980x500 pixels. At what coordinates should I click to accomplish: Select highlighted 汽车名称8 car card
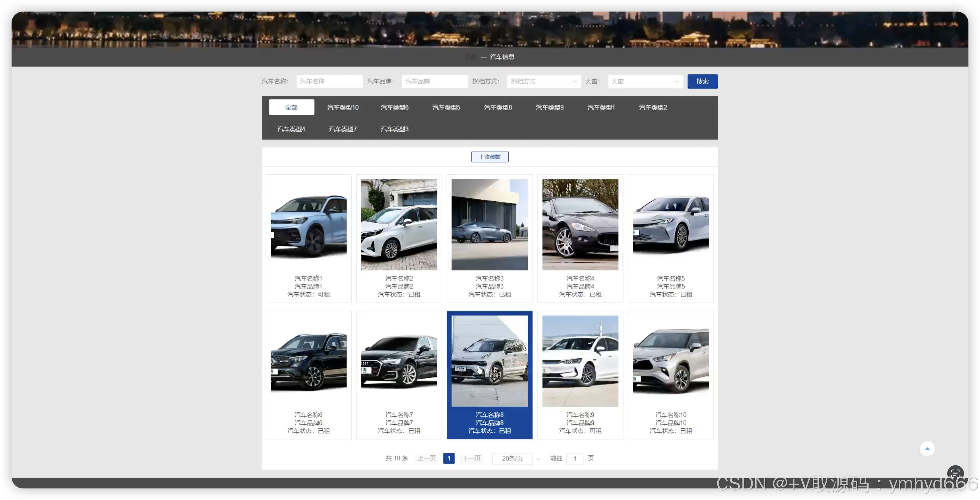(490, 375)
